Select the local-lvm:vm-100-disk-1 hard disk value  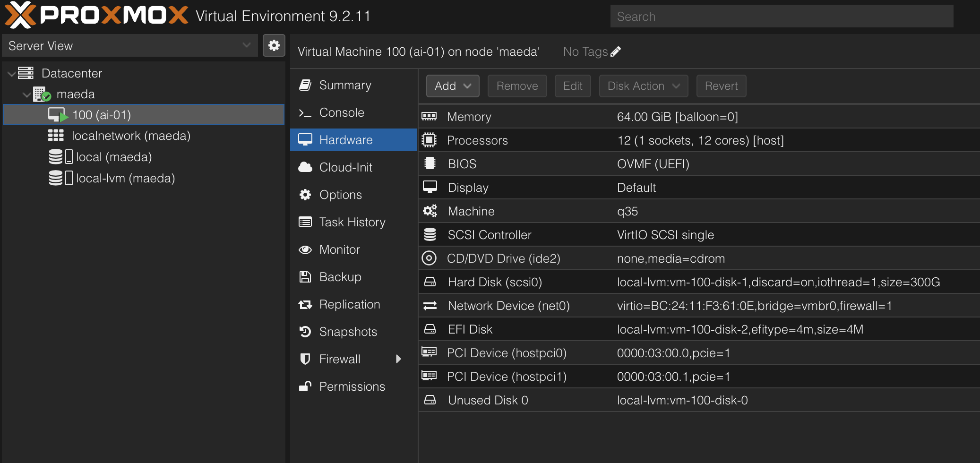pos(778,282)
